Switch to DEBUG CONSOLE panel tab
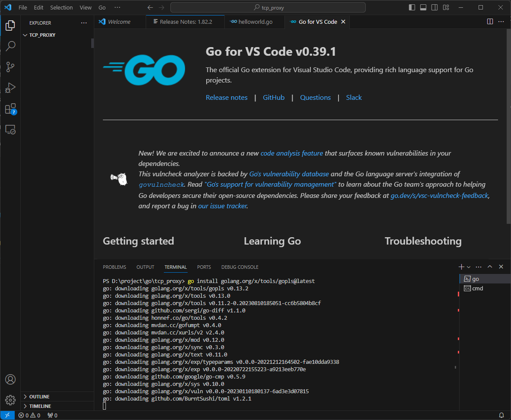Image resolution: width=511 pixels, height=420 pixels. [240, 267]
